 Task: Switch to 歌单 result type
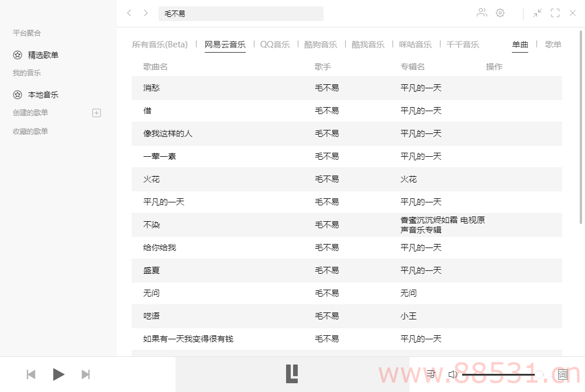tap(553, 44)
